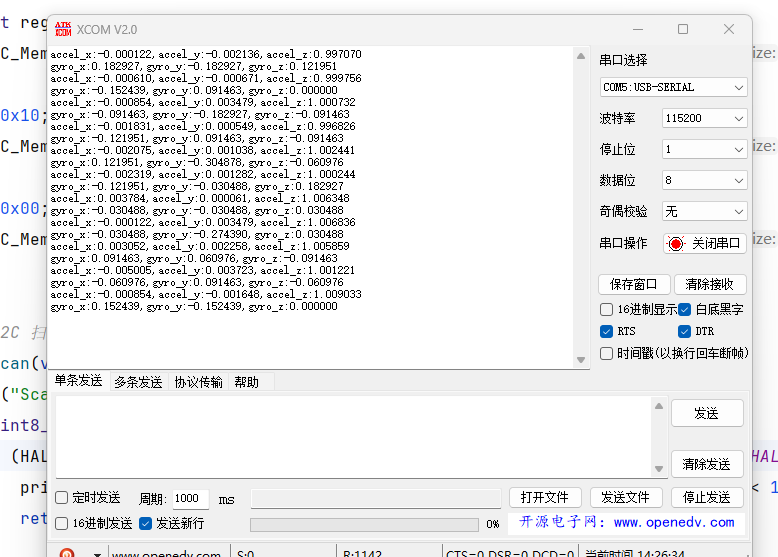
Task: Open the 数据位 data bits dropdown
Action: [705, 180]
